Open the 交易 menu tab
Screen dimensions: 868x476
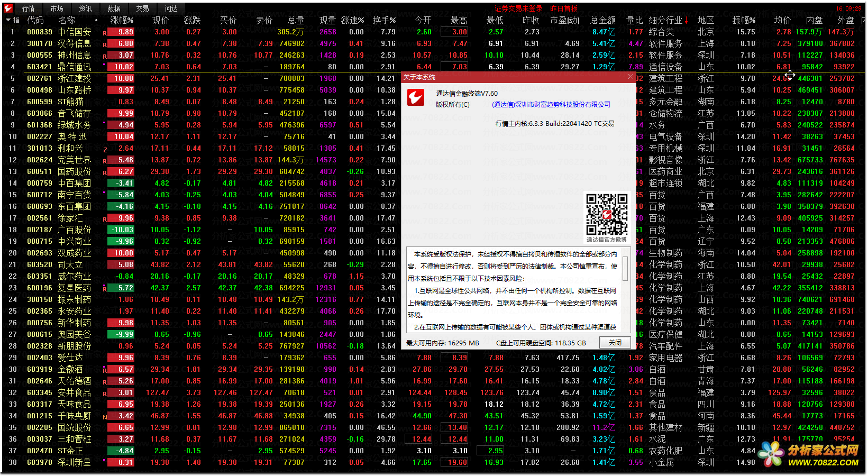142,8
